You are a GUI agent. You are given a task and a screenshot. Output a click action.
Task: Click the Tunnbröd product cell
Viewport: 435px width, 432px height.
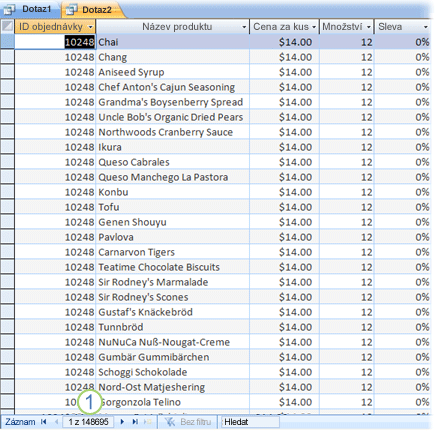pyautogui.click(x=173, y=327)
